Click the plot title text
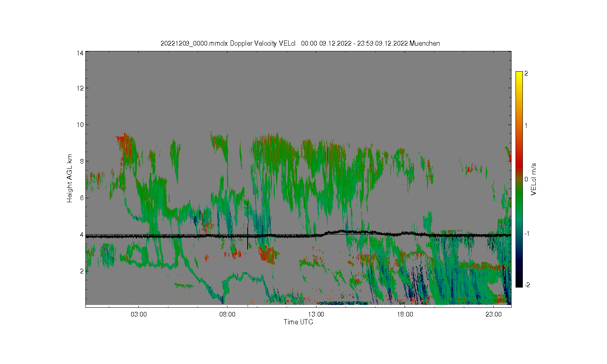Screen dimensions: 607x364 tap(300, 43)
